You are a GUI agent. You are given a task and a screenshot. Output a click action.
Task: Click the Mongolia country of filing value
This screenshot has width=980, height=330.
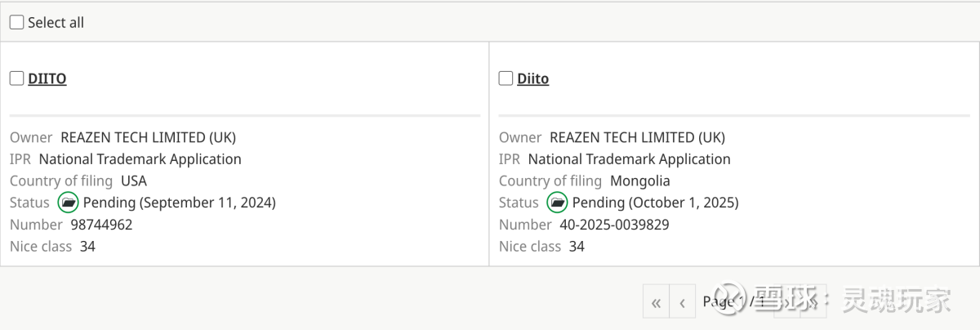tap(639, 181)
